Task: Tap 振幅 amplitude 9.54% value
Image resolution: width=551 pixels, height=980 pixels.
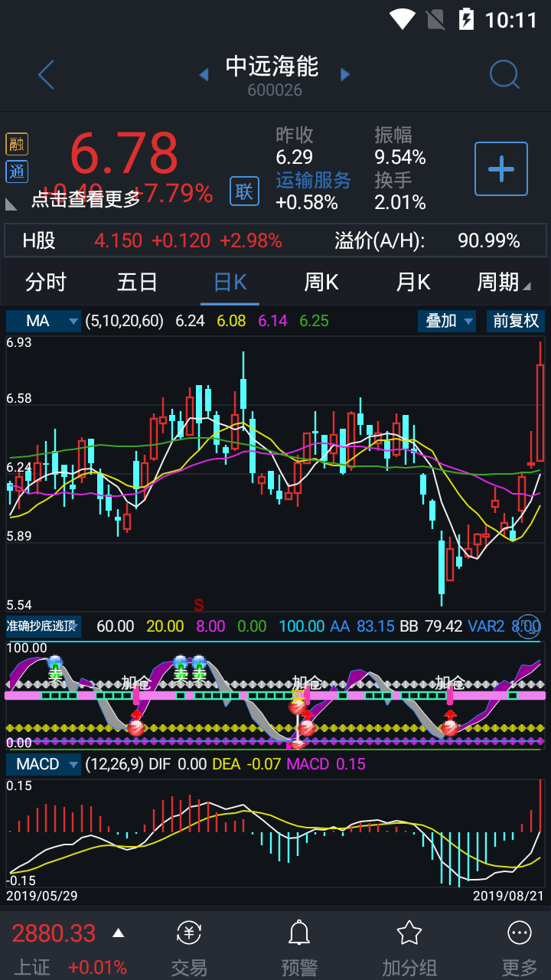Action: [x=400, y=158]
